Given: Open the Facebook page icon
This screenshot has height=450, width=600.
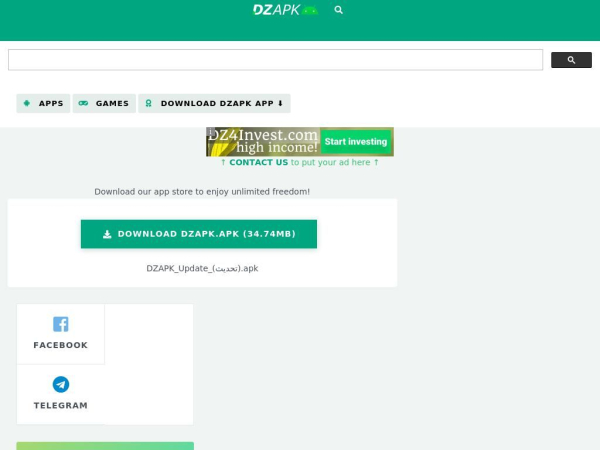Looking at the screenshot, I should 60,324.
